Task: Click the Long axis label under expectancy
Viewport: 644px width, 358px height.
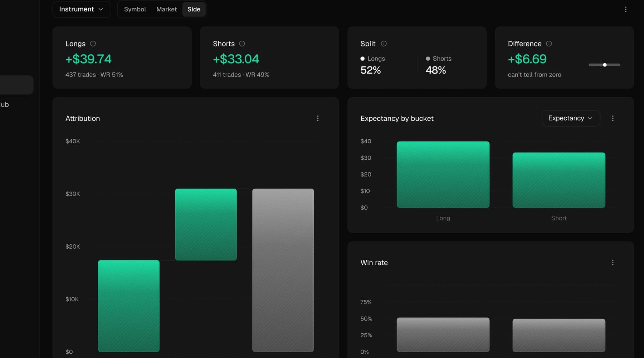Action: pyautogui.click(x=443, y=218)
